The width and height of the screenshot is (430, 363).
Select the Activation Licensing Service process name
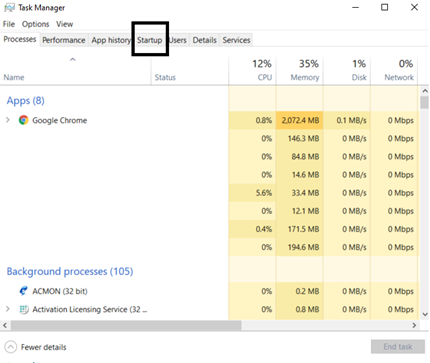pos(90,309)
